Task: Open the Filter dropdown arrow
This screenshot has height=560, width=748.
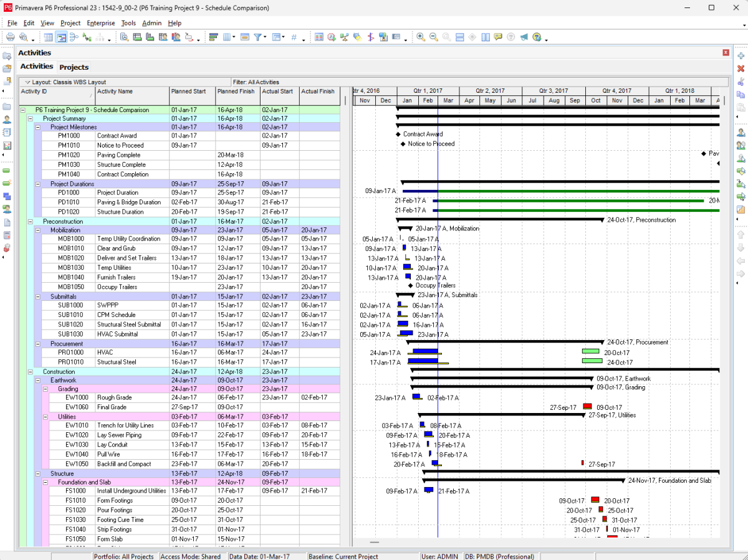Action: [x=266, y=37]
